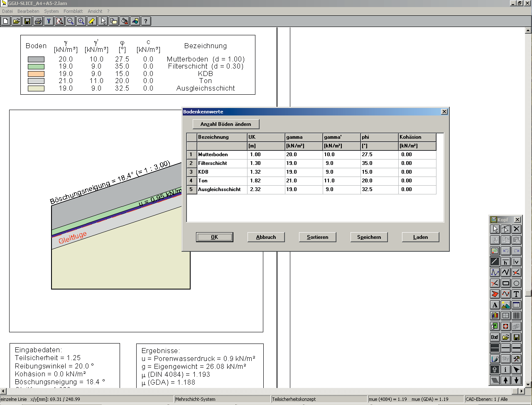Click the wrench settings icon in toolbar
This screenshot has width=532, height=405.
click(x=49, y=21)
